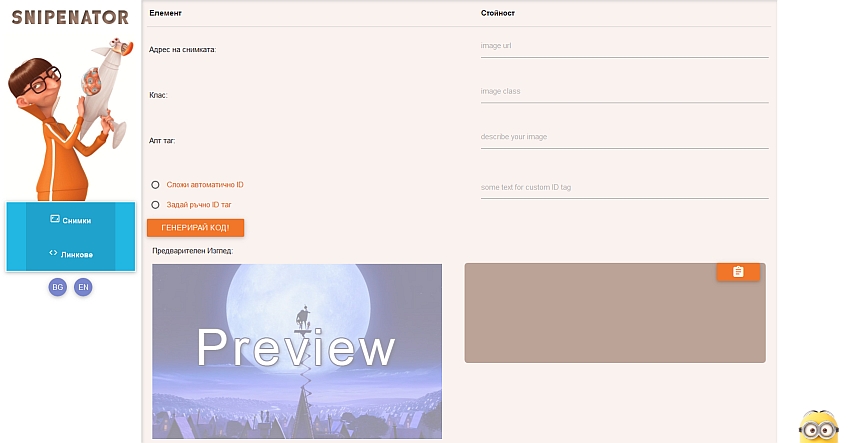Image resolution: width=848 pixels, height=443 pixels.
Task: Click the Предварителен Изглед: label
Action: (x=193, y=251)
